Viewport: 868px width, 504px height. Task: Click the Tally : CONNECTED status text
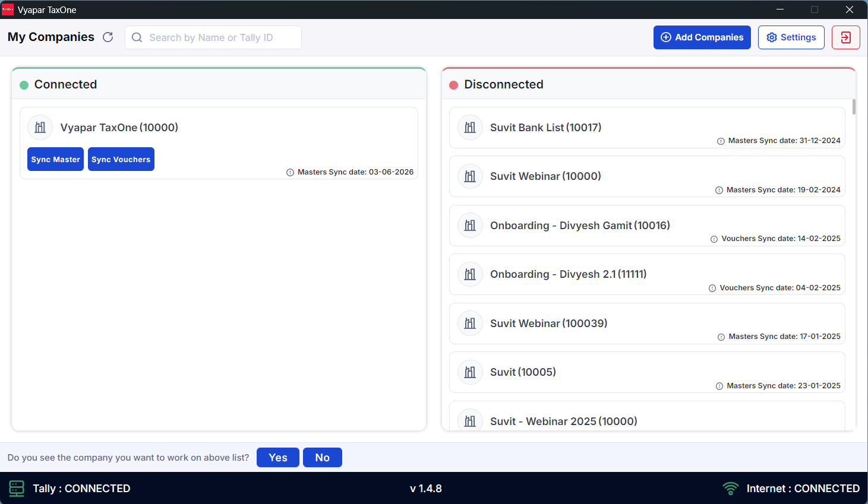pyautogui.click(x=81, y=489)
